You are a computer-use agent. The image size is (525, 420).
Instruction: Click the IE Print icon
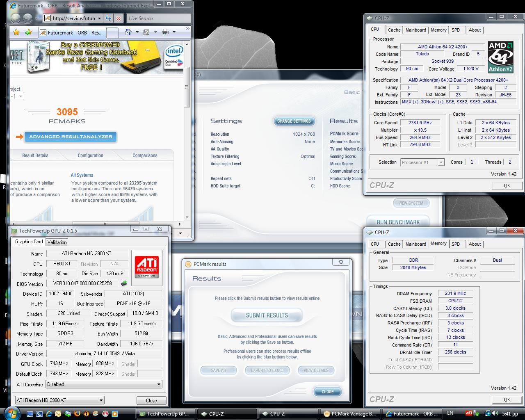165,32
